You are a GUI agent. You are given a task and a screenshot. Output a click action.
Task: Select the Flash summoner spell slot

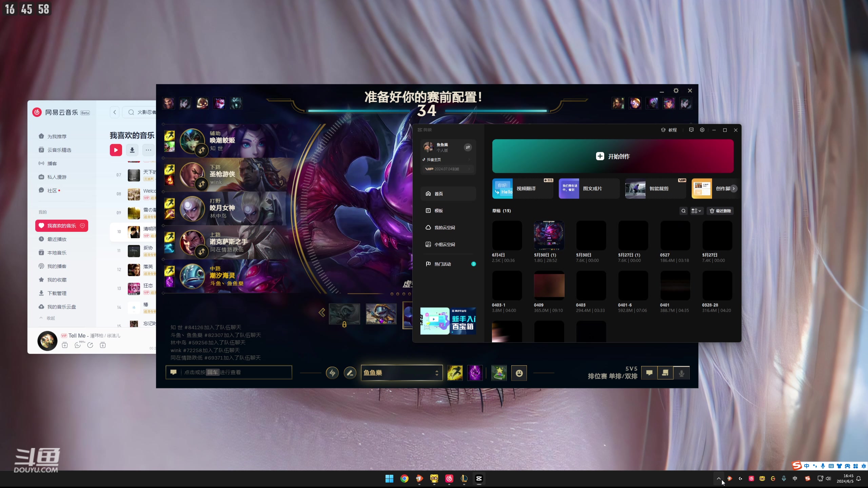[x=455, y=373]
